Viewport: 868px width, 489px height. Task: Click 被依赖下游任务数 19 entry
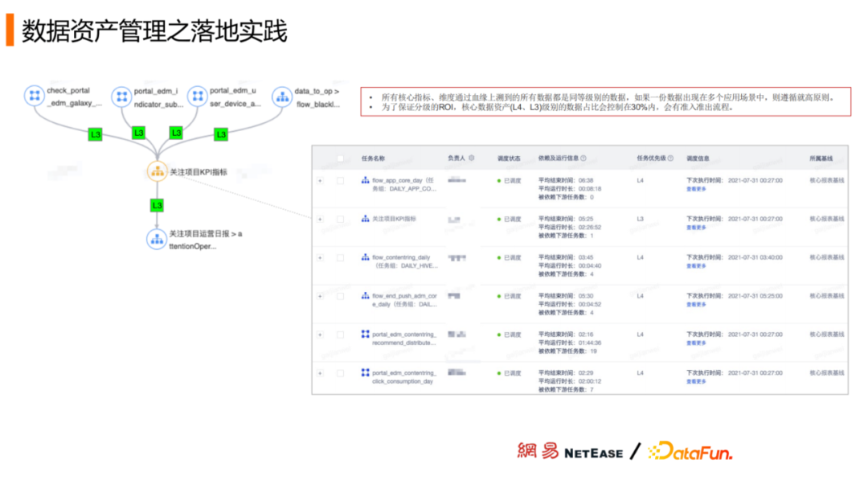[x=567, y=351]
